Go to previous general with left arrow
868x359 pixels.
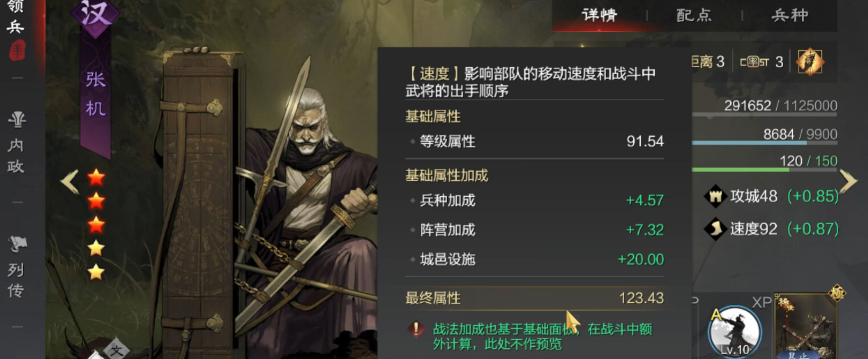(70, 182)
